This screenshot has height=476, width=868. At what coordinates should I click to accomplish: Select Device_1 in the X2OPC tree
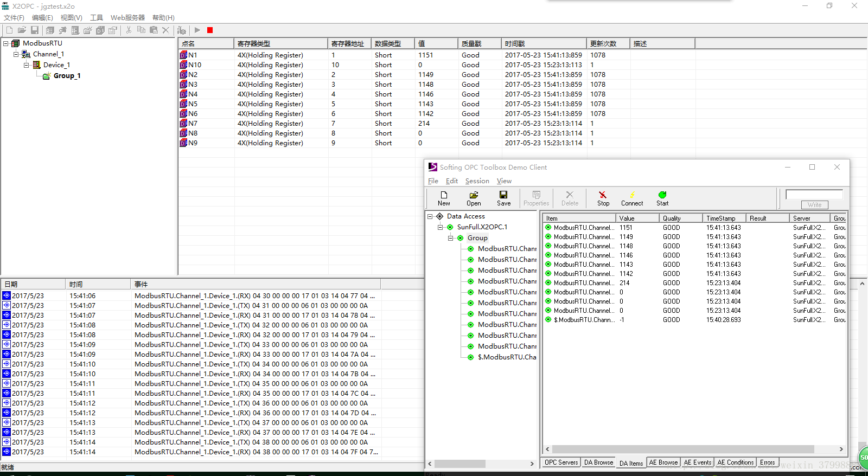click(x=56, y=65)
